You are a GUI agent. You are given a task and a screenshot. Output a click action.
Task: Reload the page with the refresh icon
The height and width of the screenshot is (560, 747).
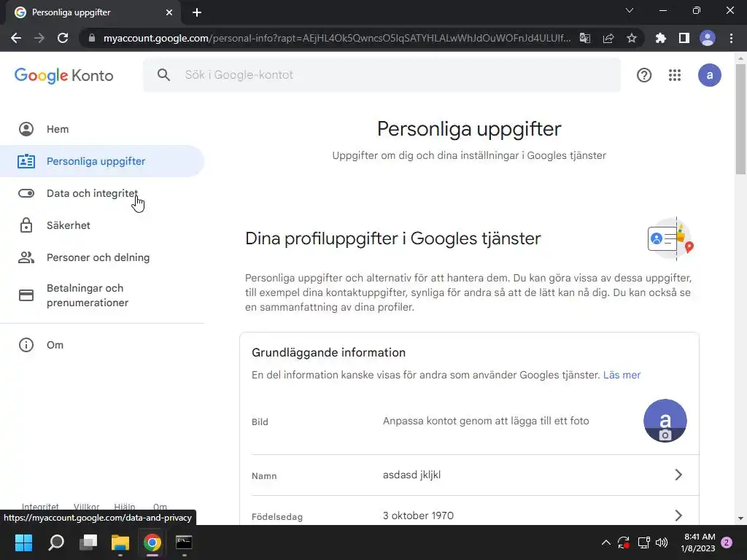63,38
